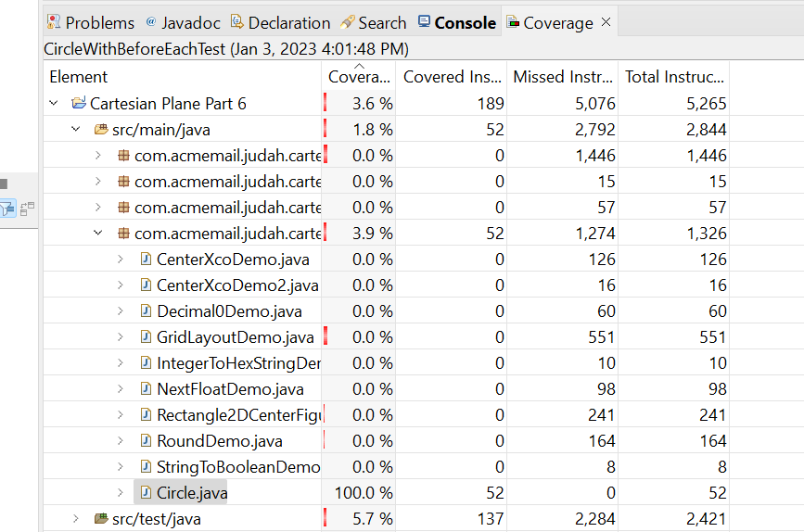Close the Coverage tab
This screenshot has width=804, height=532.
606,22
